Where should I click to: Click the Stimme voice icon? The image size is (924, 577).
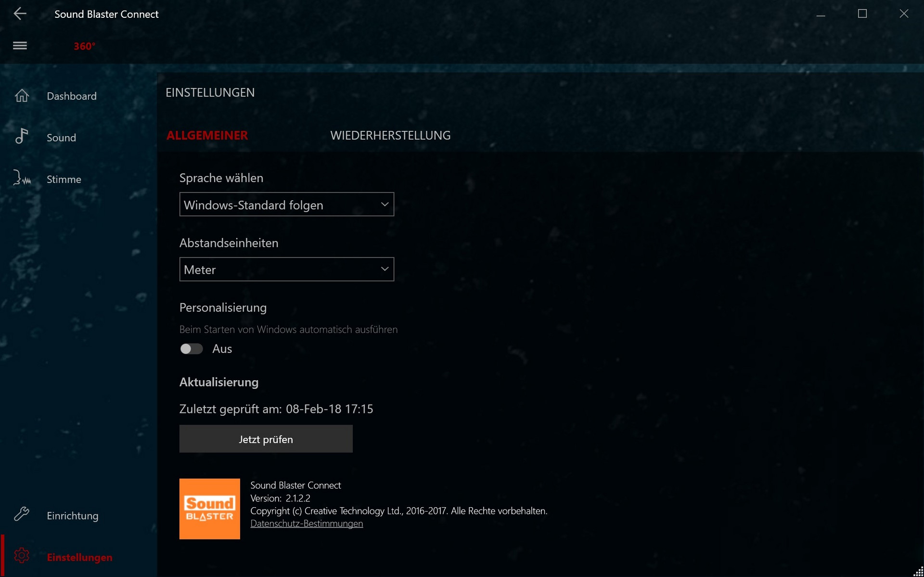pos(22,179)
